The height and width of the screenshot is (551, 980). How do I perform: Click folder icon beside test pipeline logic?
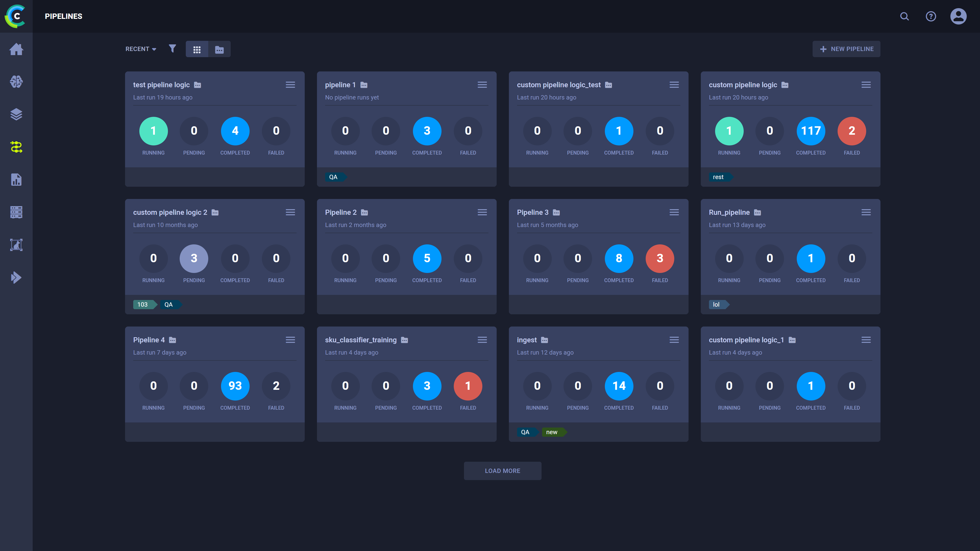click(x=198, y=85)
